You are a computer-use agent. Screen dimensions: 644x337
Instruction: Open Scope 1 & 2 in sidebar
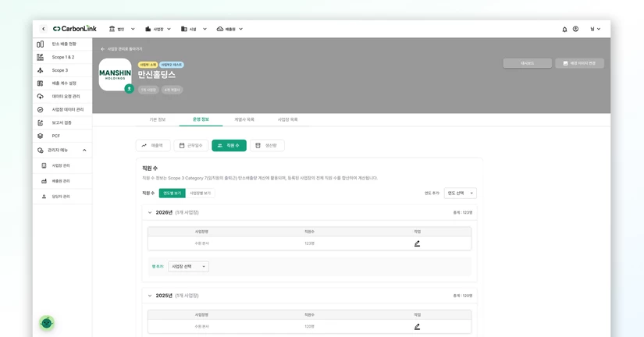coord(62,57)
